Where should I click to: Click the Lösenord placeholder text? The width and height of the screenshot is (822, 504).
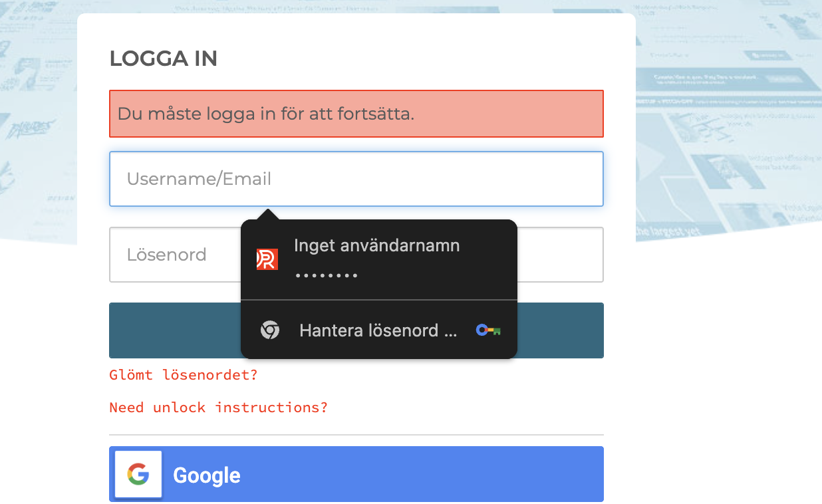tap(167, 255)
